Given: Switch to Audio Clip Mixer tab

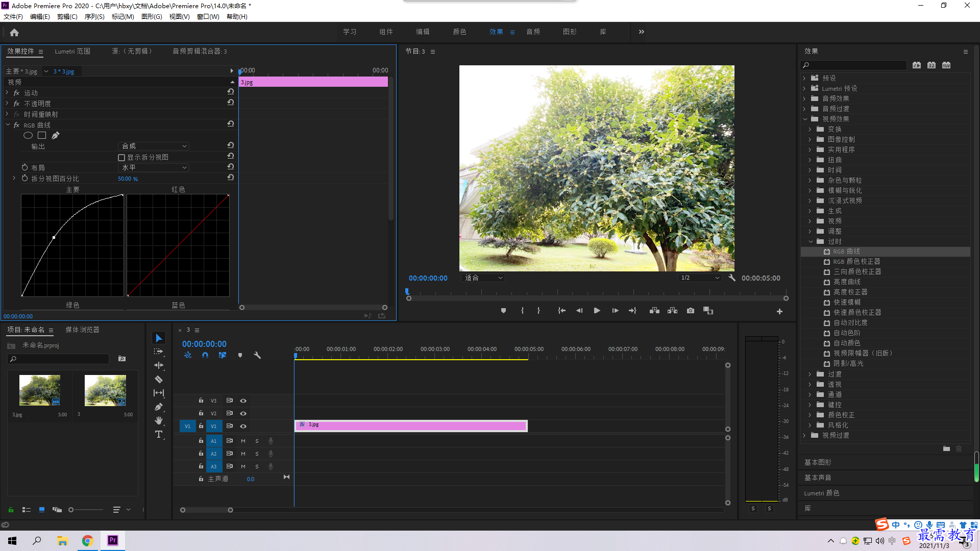Looking at the screenshot, I should click(200, 51).
